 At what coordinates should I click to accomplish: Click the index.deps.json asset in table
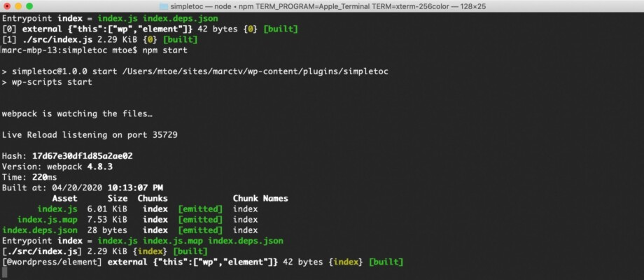coord(39,230)
